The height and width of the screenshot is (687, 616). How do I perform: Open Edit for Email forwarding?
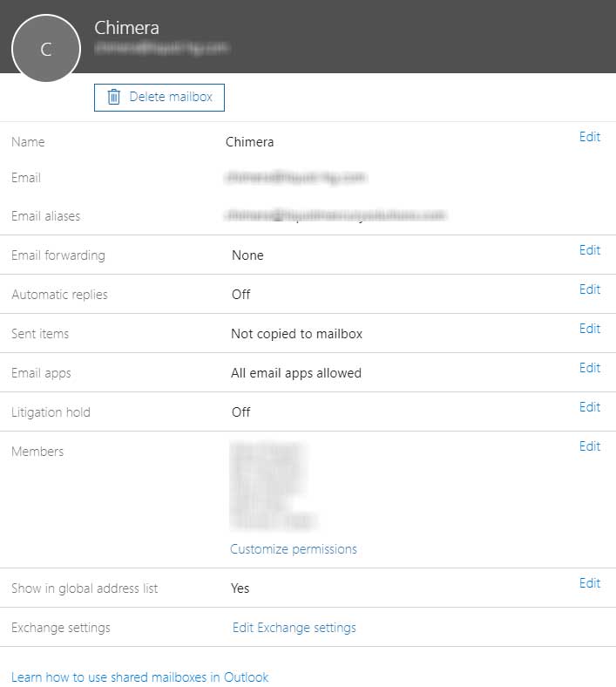pos(590,250)
